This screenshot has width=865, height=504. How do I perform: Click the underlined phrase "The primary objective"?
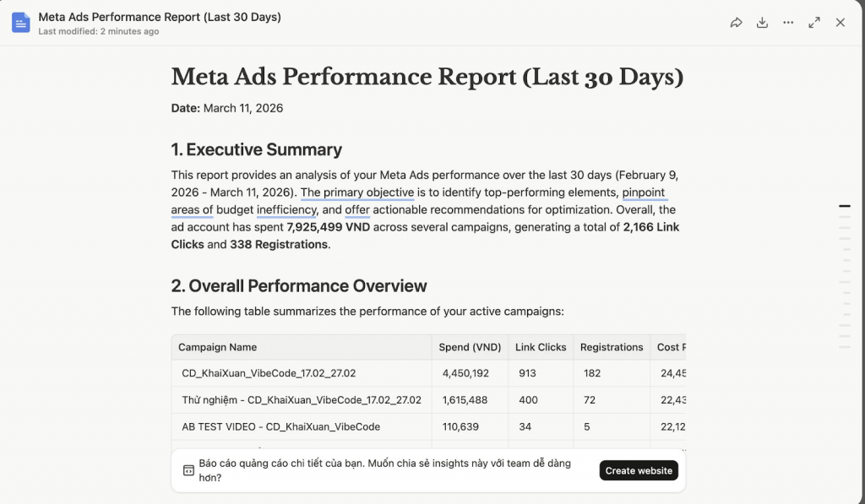(x=356, y=192)
